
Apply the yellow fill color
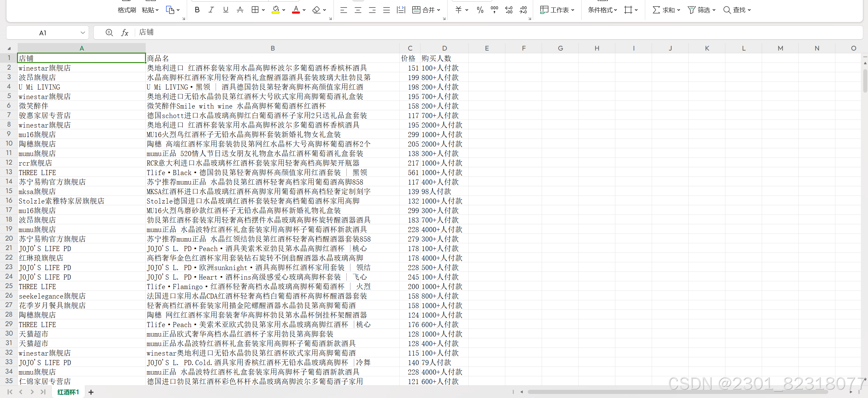276,10
